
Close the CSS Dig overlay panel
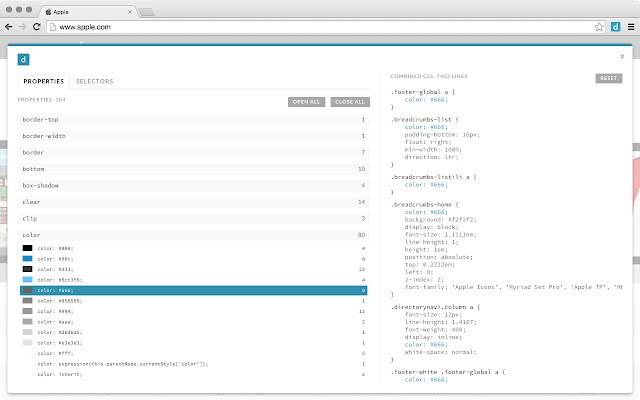[621, 57]
